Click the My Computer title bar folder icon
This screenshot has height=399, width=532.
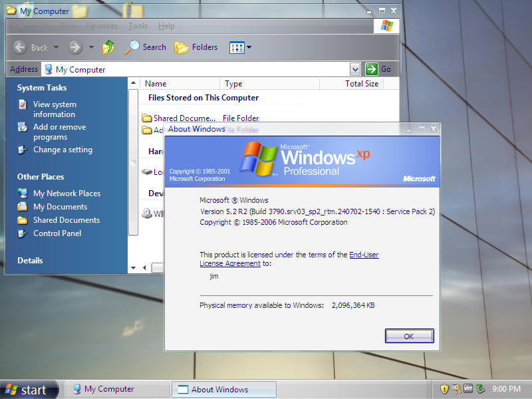tap(11, 11)
